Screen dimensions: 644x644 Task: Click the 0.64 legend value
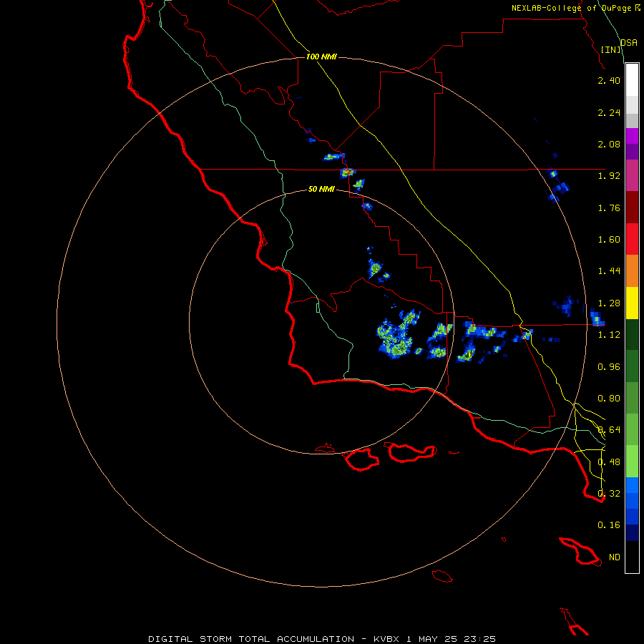[x=609, y=430]
